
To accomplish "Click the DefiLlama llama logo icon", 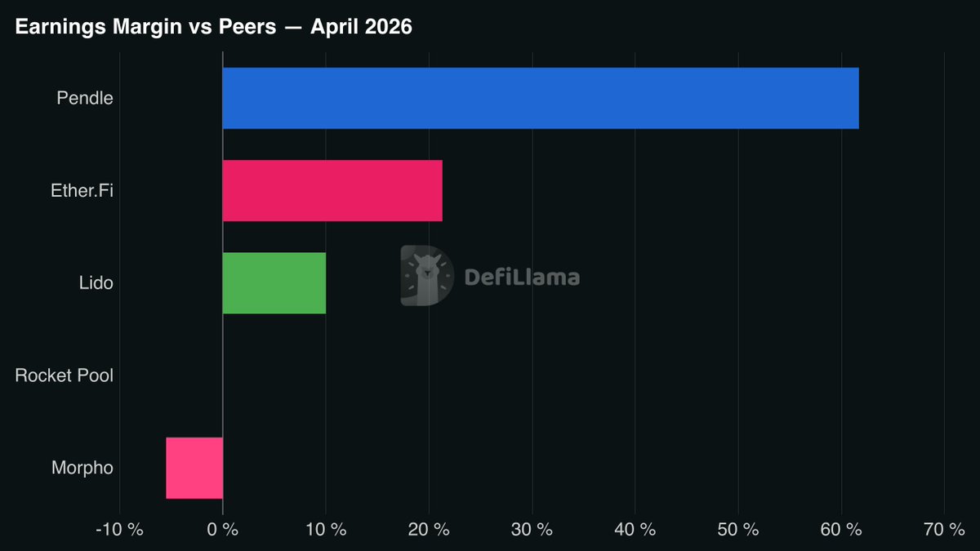I will tap(426, 276).
